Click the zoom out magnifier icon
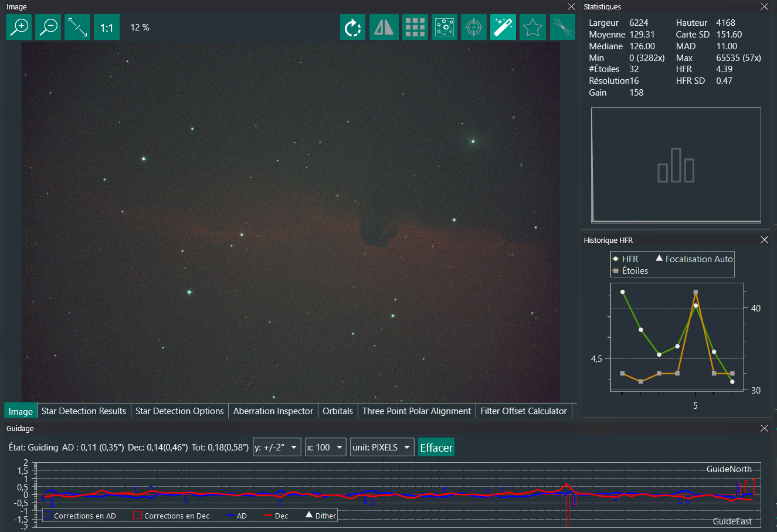The width and height of the screenshot is (777, 532). pos(48,27)
